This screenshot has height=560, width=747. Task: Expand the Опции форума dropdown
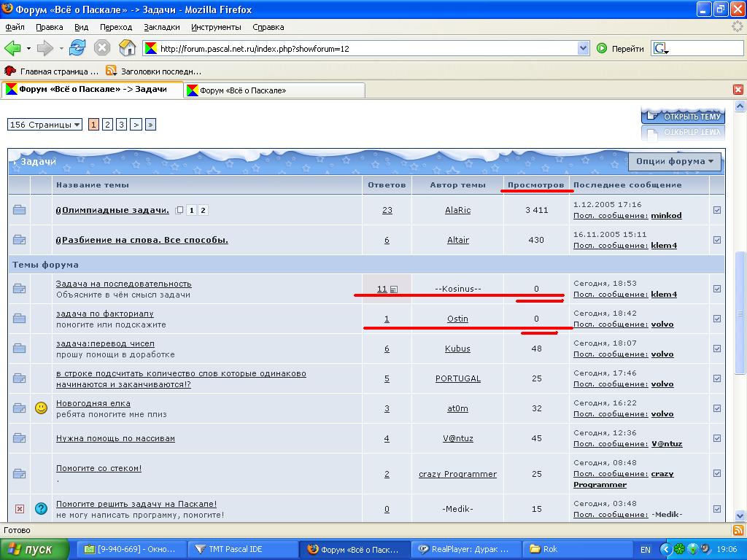point(674,161)
